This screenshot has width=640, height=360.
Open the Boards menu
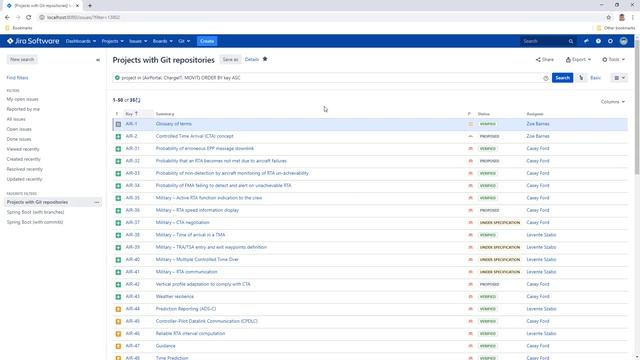[x=162, y=41]
